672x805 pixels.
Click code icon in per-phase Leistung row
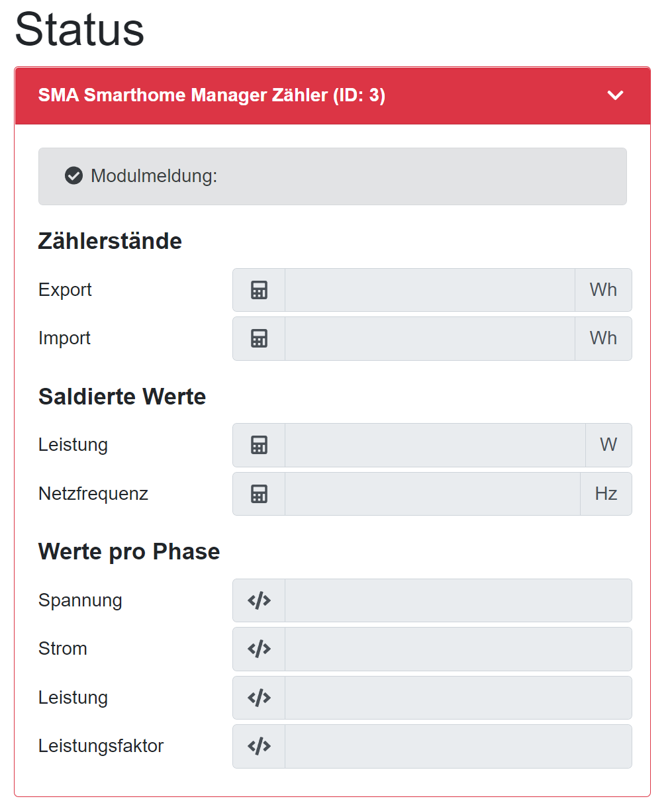(259, 698)
